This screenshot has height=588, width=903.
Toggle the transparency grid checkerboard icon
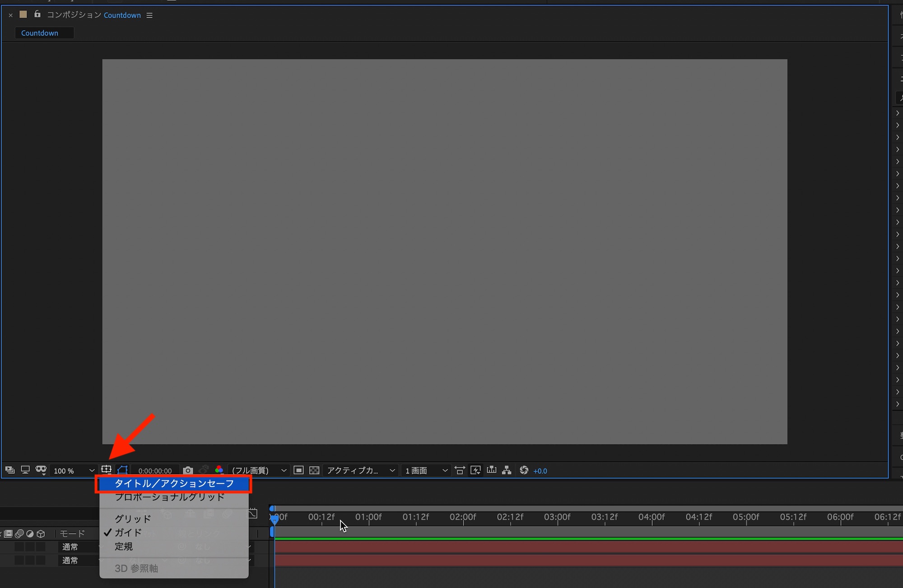pyautogui.click(x=314, y=470)
